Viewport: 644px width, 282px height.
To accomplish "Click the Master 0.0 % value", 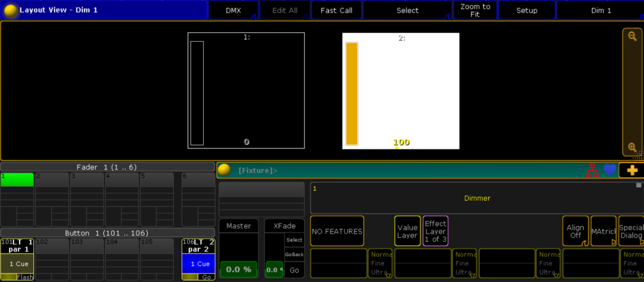I will [x=239, y=269].
